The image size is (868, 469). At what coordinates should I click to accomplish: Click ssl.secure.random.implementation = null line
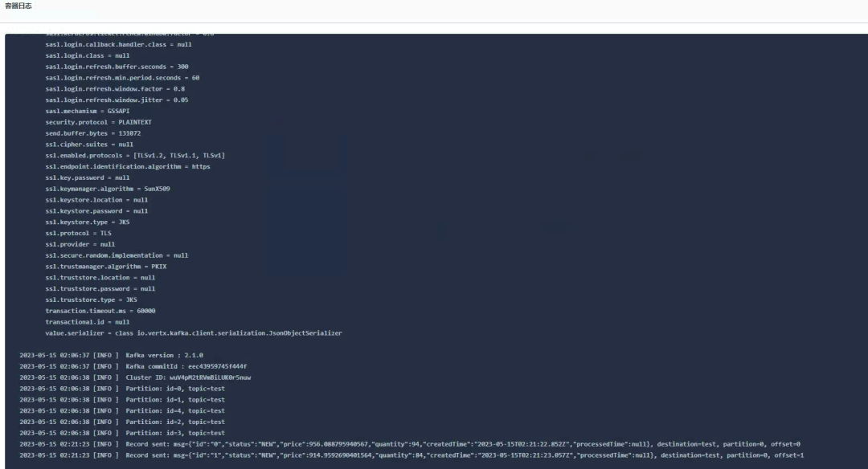point(117,255)
